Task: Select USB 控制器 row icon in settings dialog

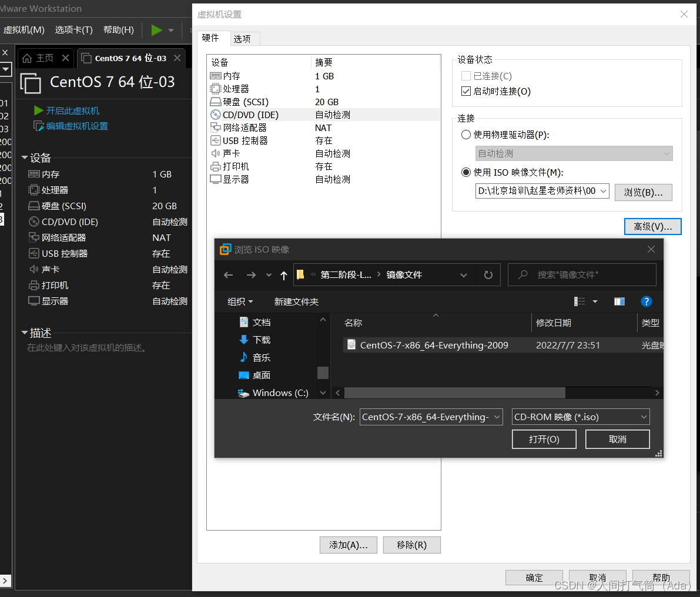Action: click(216, 140)
